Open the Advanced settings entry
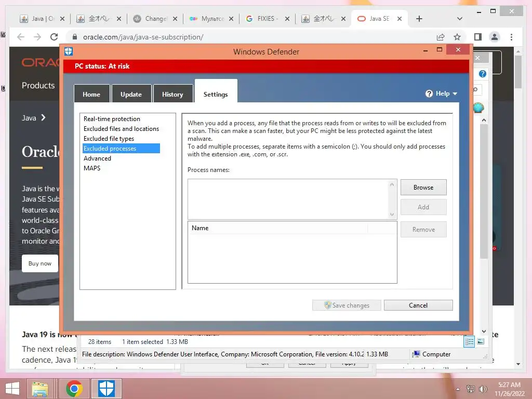The image size is (532, 399). (x=97, y=158)
